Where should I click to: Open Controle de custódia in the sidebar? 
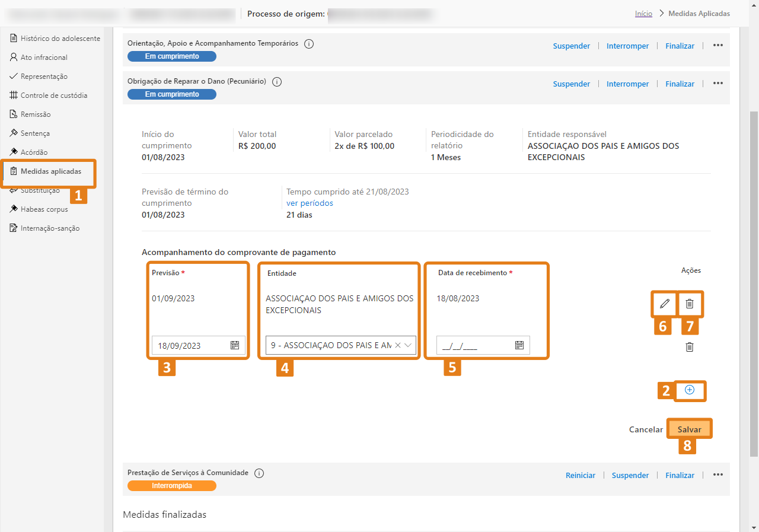53,95
